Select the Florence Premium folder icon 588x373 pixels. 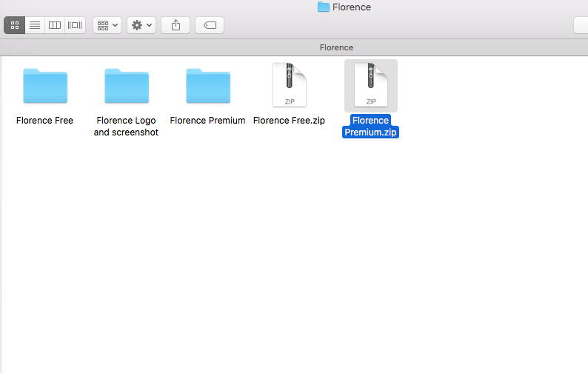point(208,86)
